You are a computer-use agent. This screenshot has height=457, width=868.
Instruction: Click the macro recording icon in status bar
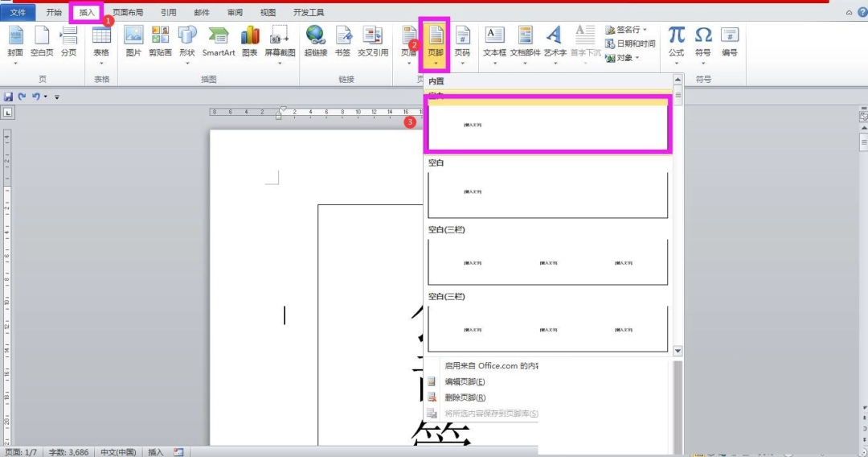tap(178, 452)
